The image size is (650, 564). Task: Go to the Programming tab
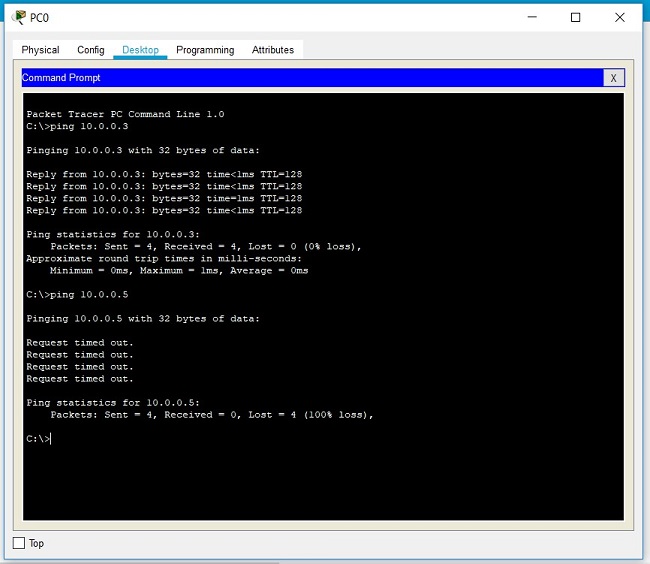click(205, 50)
